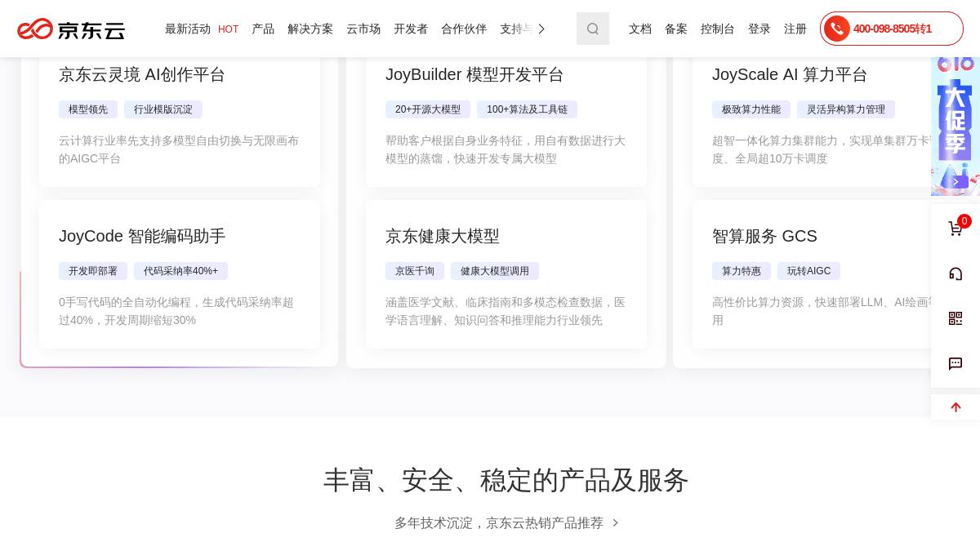Click the 京医千询 tag
This screenshot has height=551, width=980.
click(415, 271)
